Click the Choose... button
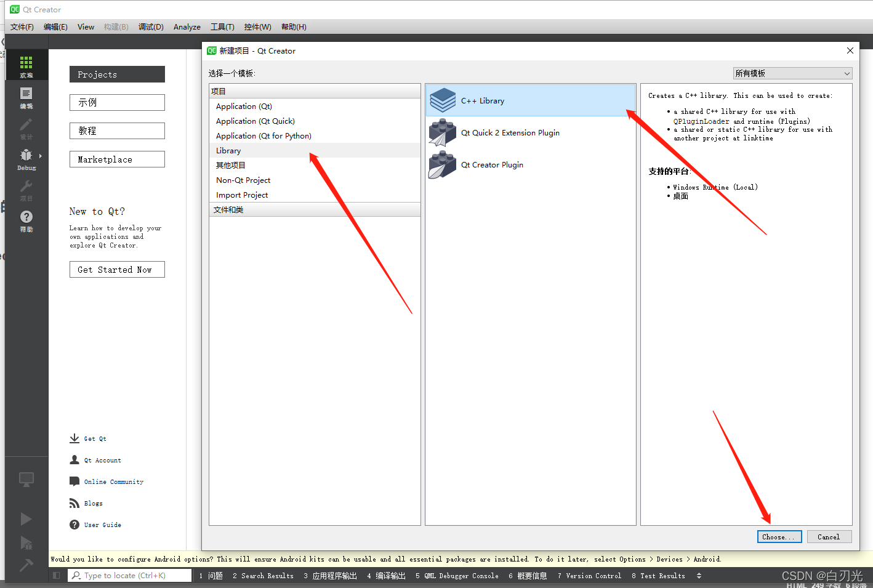Screen dimensions: 873x588 pyautogui.click(x=779, y=537)
